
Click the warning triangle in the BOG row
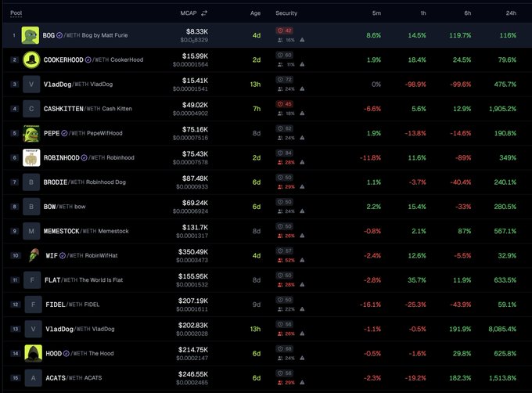coord(302,40)
